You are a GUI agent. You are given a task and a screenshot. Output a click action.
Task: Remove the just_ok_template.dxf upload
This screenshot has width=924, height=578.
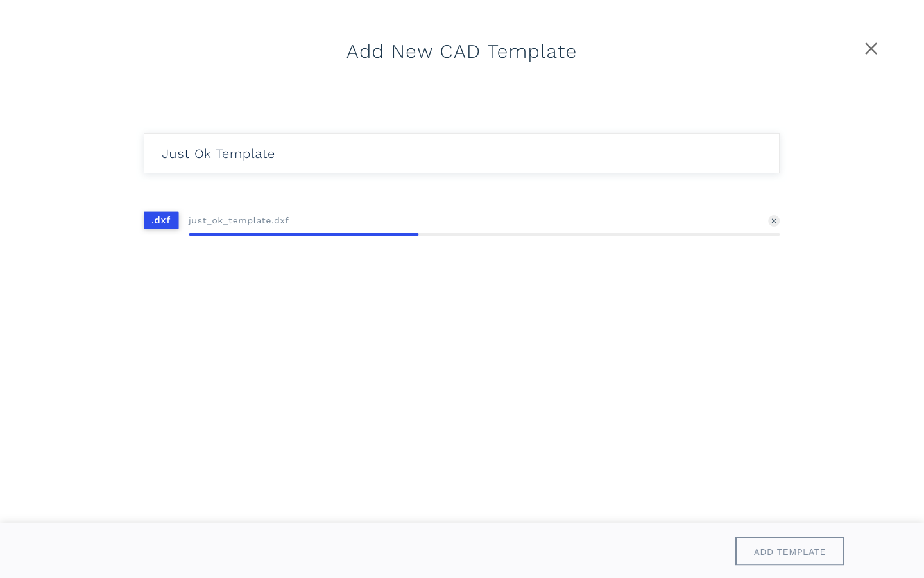774,221
